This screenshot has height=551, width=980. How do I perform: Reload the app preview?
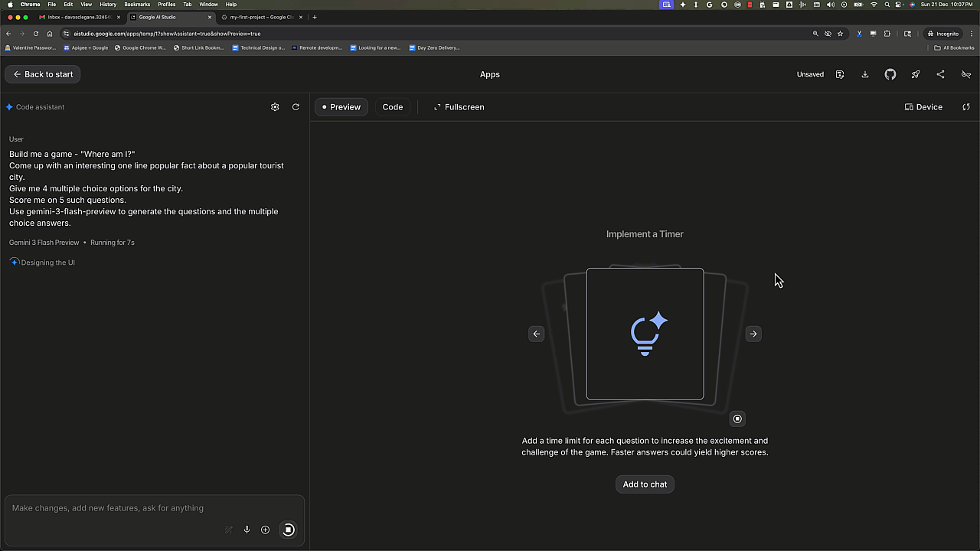coord(966,107)
